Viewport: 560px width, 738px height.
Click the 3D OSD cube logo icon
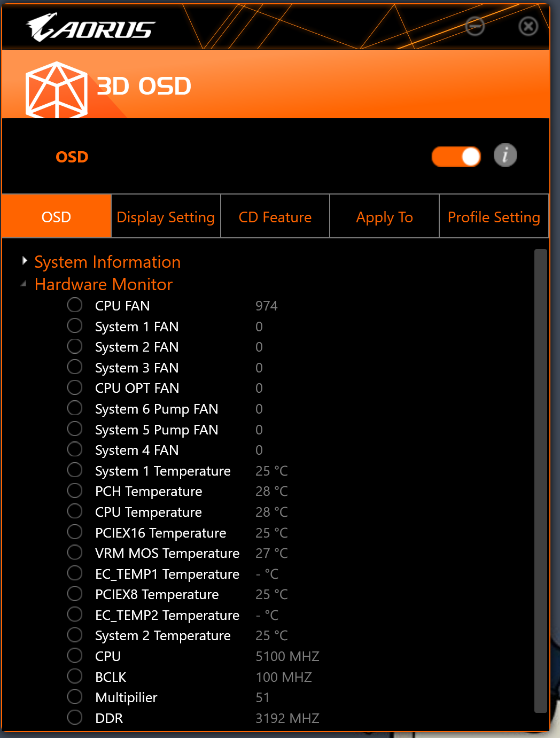pyautogui.click(x=57, y=90)
